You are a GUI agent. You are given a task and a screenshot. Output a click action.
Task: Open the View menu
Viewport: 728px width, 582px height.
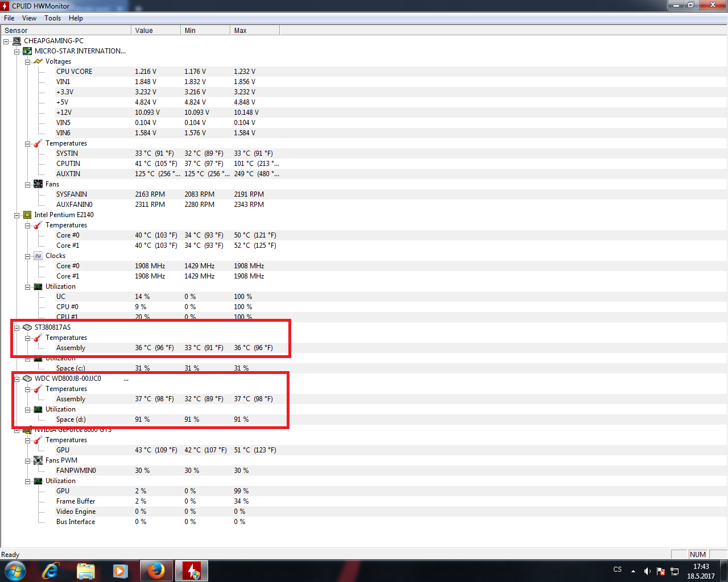29,18
